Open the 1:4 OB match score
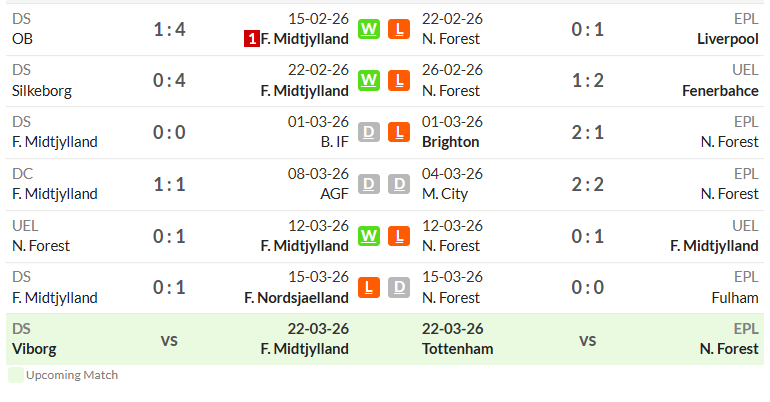The image size is (770, 402). point(169,29)
